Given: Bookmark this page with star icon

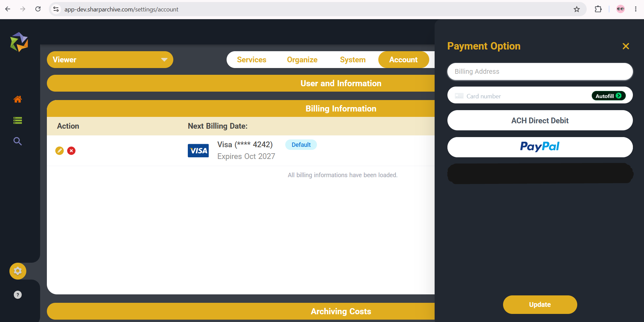Looking at the screenshot, I should click(x=577, y=9).
